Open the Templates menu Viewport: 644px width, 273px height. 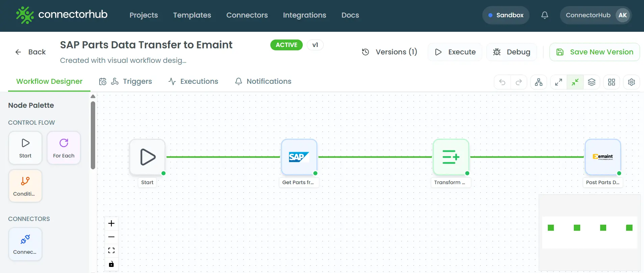(x=192, y=15)
